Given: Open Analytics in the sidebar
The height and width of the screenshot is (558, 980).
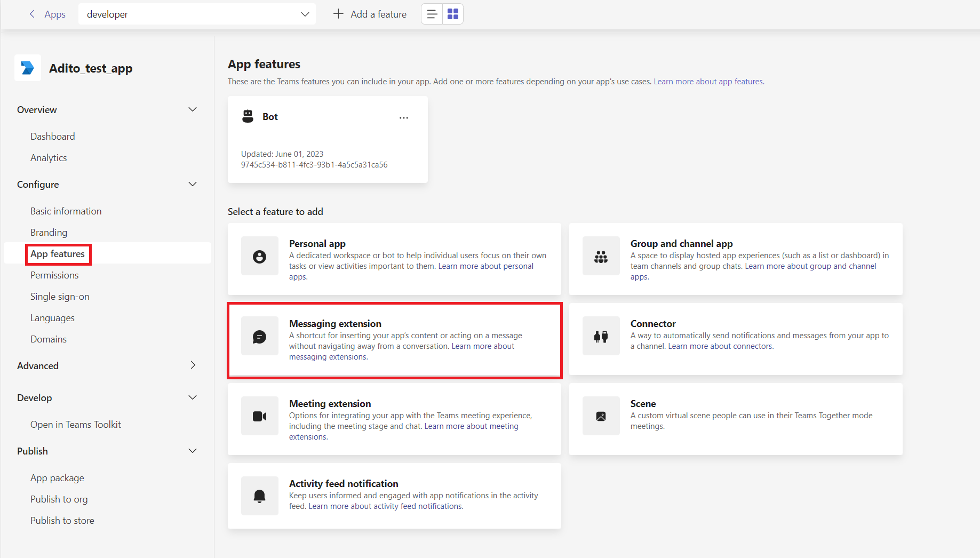Looking at the screenshot, I should click(49, 158).
